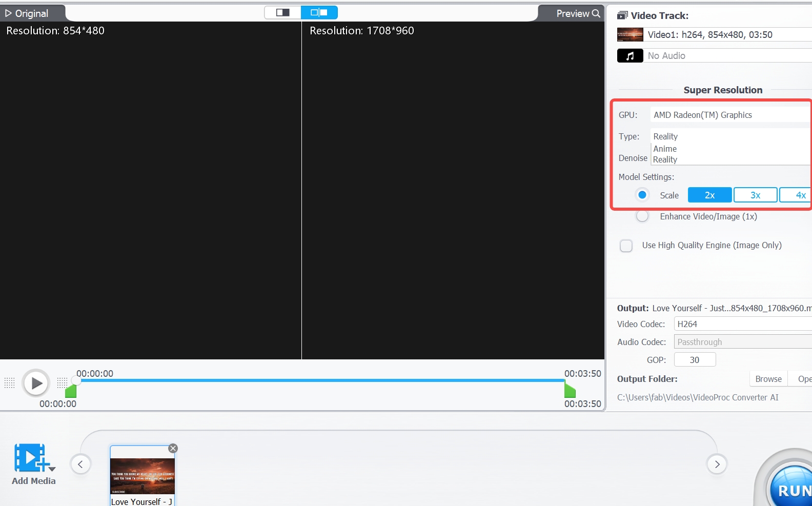Set scale to 3x
The width and height of the screenshot is (812, 506).
pos(755,195)
